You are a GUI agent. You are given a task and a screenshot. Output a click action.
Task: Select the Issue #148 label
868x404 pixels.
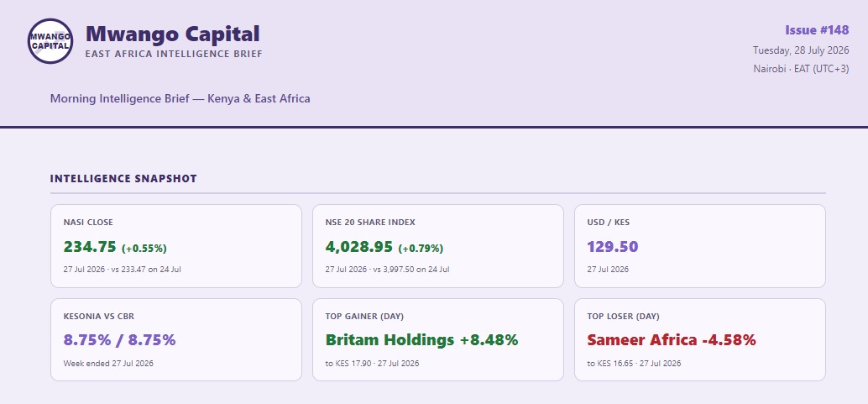click(817, 30)
